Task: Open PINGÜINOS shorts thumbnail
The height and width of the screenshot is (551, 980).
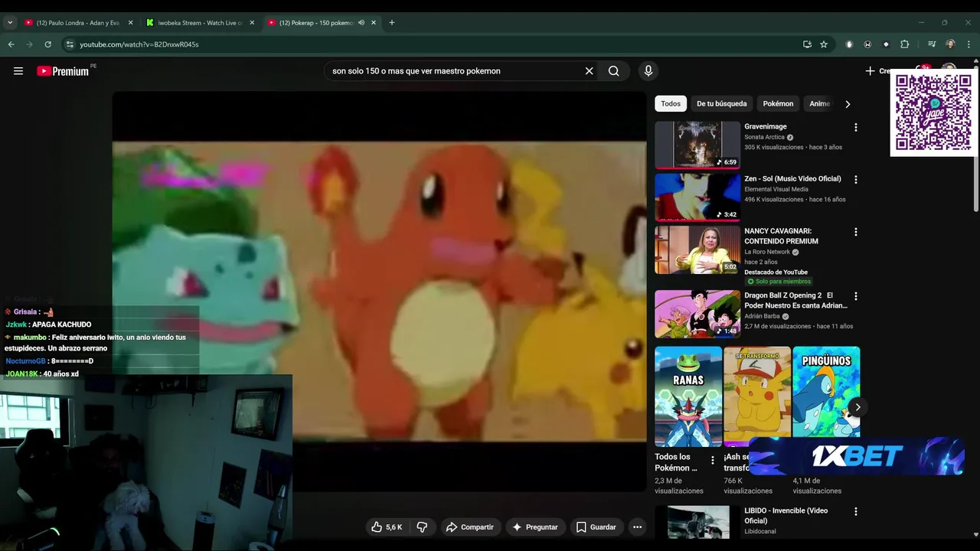Action: 826,392
